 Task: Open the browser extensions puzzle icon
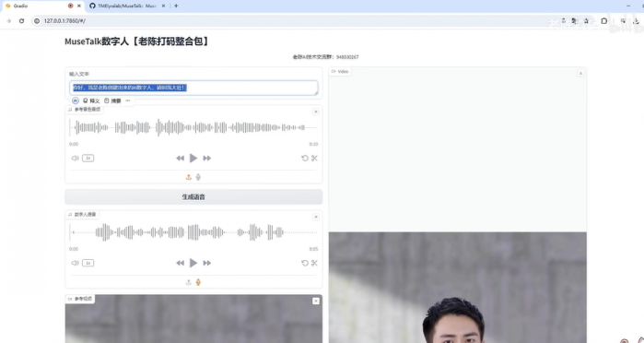click(603, 21)
